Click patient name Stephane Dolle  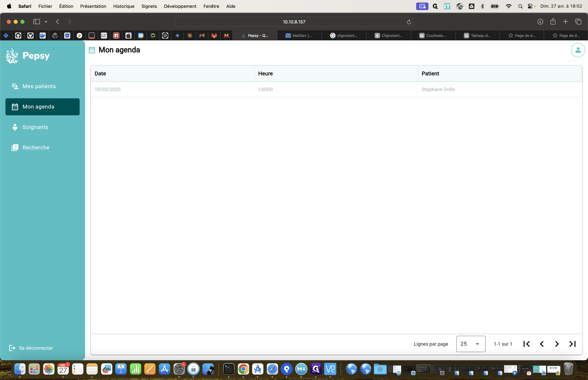coord(438,89)
